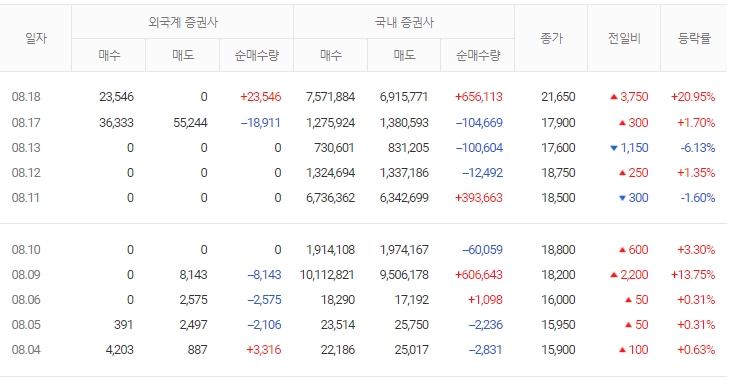Click net volume value –104,669
Viewport: 734px width, 380px height.
click(479, 123)
